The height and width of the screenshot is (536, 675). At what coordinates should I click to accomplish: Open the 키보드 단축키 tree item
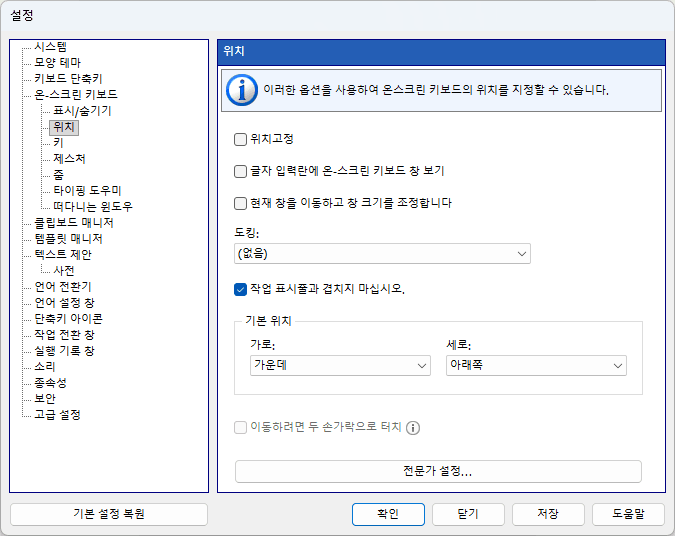(68, 78)
